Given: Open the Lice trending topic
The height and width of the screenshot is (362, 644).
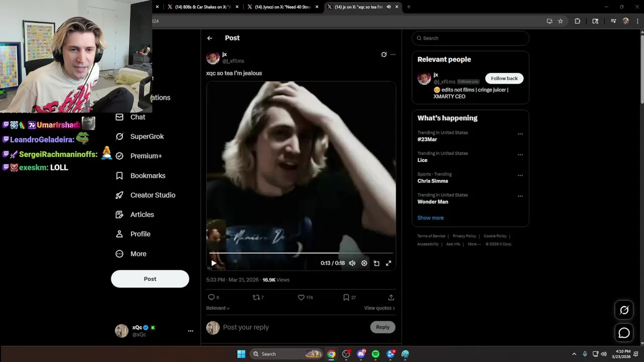Looking at the screenshot, I should 422,160.
